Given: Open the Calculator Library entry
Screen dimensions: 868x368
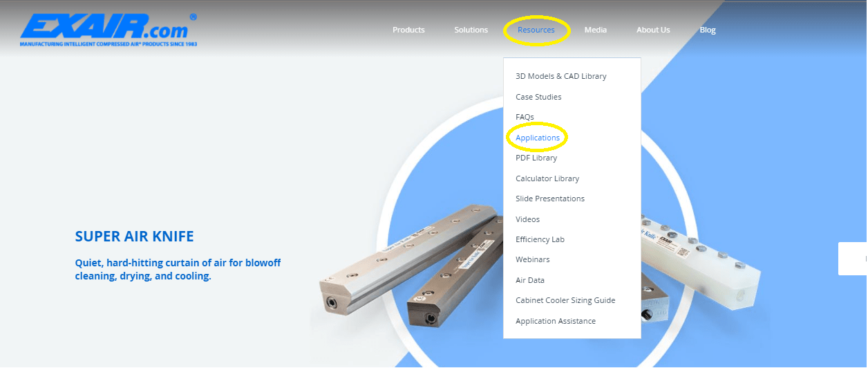Looking at the screenshot, I should pyautogui.click(x=547, y=178).
